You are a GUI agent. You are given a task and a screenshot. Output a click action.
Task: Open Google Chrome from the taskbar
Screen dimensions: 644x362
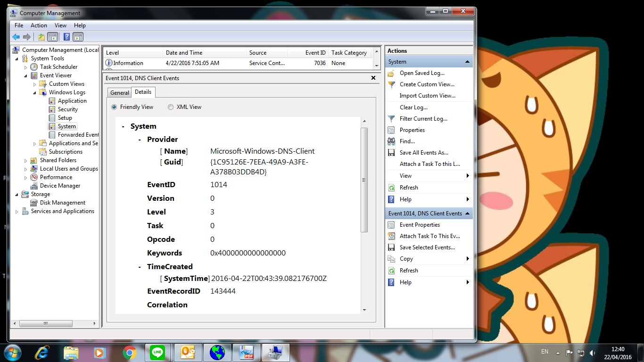[130, 353]
